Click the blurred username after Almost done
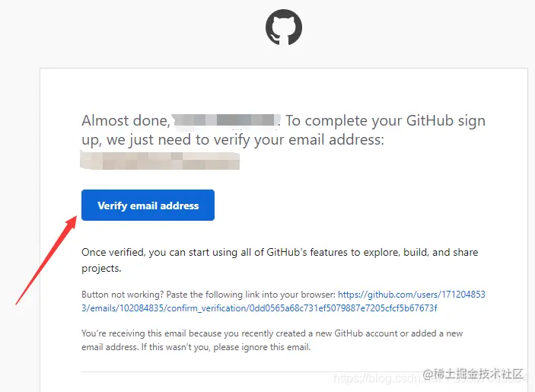535x392 pixels. coord(226,122)
